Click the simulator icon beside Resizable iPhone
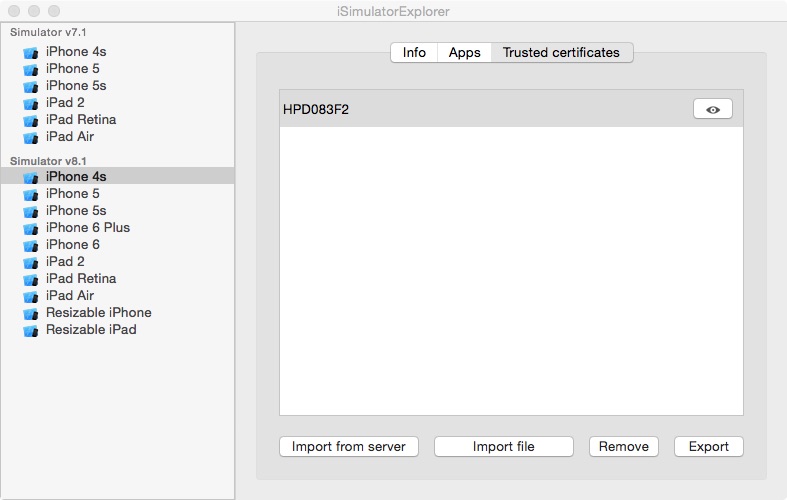Viewport: 787px width, 500px height. 31,313
